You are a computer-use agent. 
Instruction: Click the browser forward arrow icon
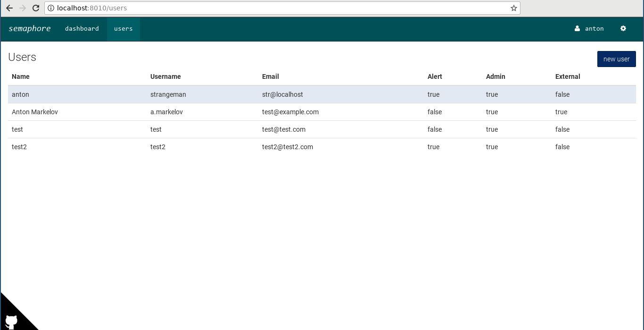click(x=22, y=8)
